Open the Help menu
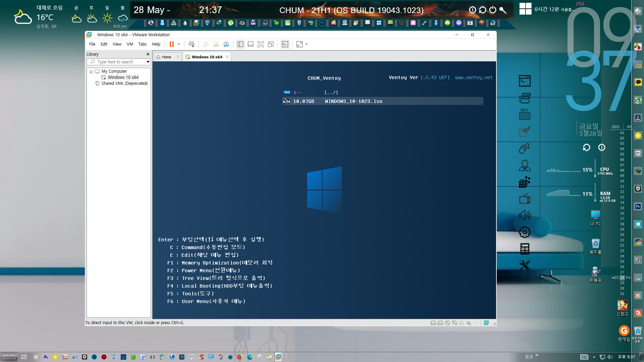644x362 pixels. coord(156,44)
